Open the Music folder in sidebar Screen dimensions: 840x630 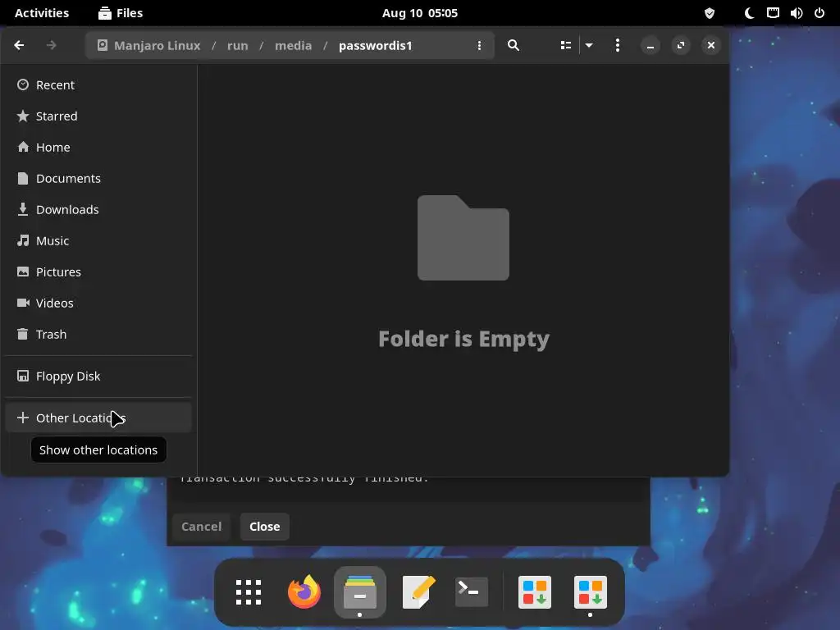[x=98, y=240]
